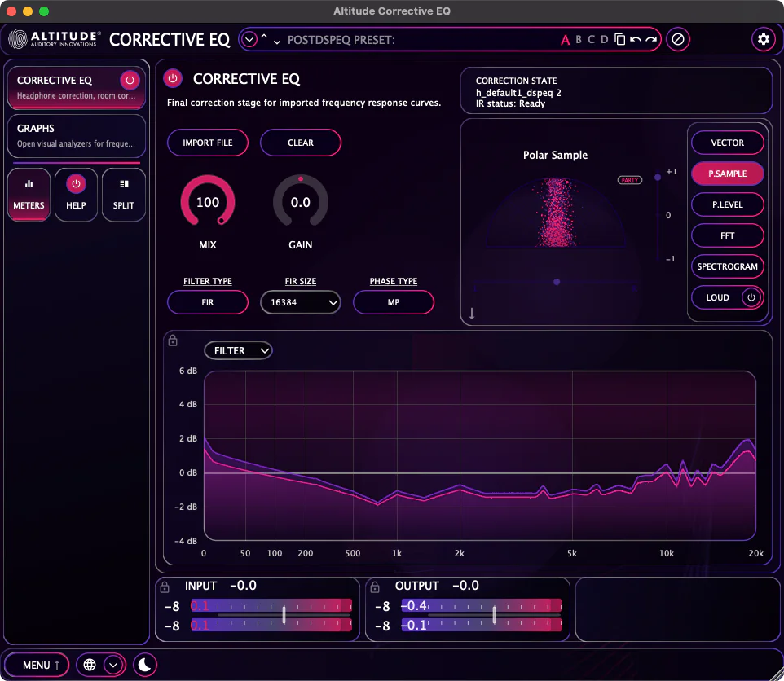The height and width of the screenshot is (681, 784).
Task: Click the vertical +1/-1 slider handle
Action: pos(658,178)
